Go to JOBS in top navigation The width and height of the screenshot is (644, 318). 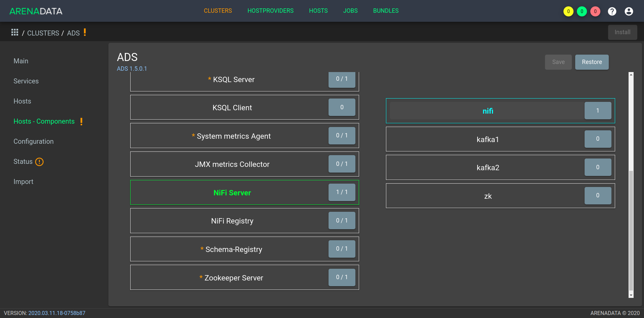pyautogui.click(x=350, y=11)
